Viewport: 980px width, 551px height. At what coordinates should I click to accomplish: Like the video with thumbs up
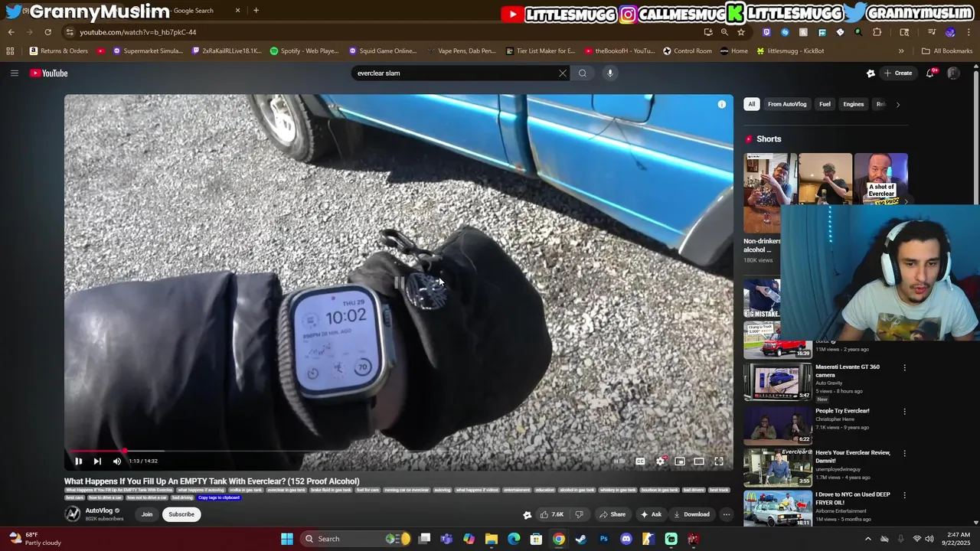point(552,514)
